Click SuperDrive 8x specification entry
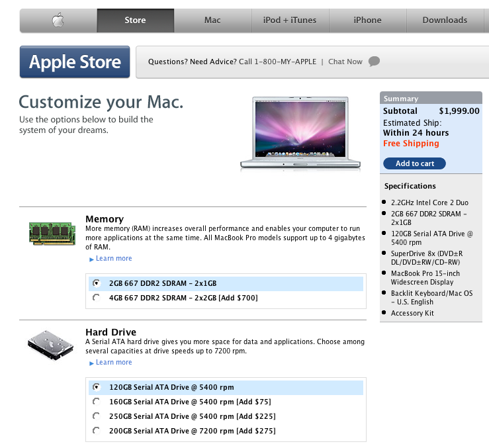489x448 pixels. 427,257
